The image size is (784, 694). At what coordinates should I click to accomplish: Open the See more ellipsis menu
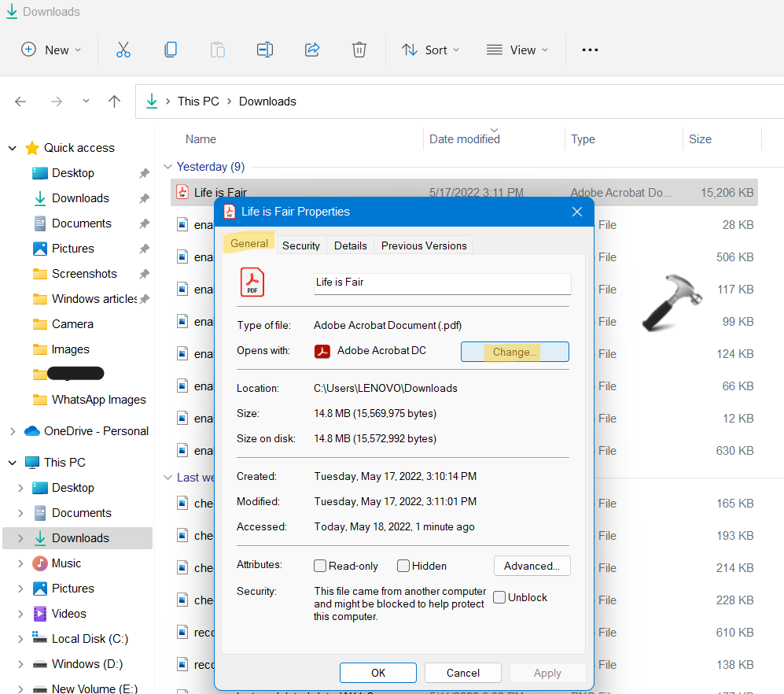(590, 50)
